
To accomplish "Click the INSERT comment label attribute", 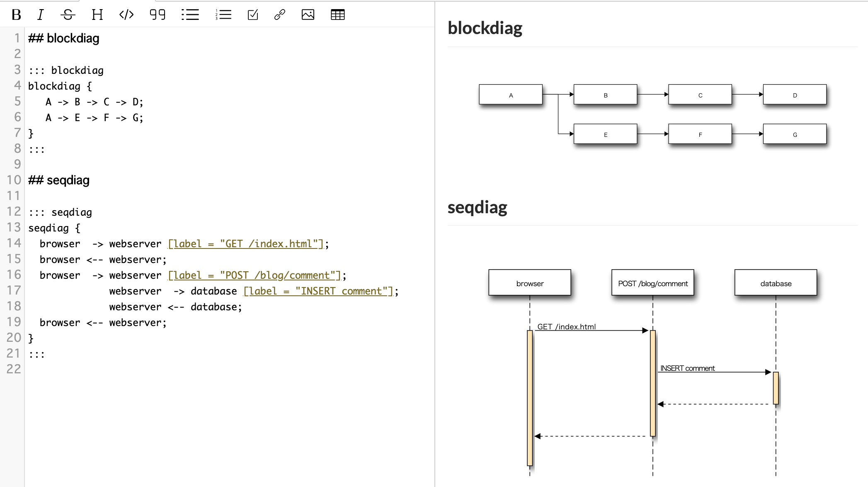I will 318,291.
